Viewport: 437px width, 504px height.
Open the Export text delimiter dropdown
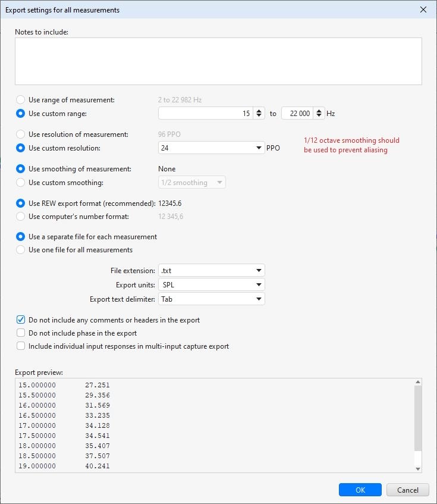259,299
